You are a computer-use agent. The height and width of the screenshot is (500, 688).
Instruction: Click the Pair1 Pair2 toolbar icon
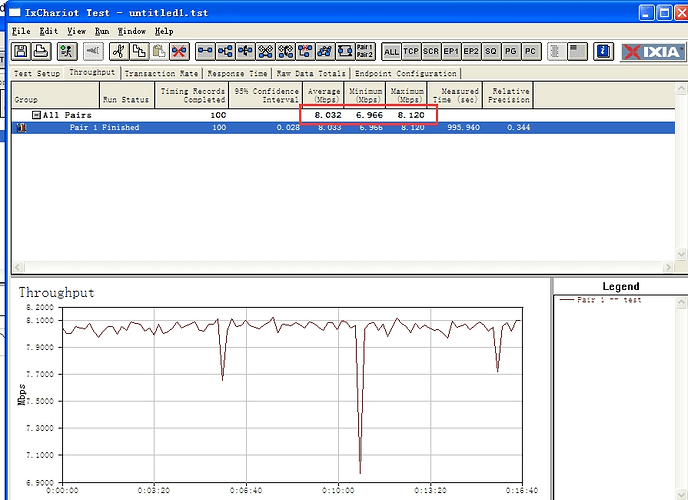click(365, 51)
